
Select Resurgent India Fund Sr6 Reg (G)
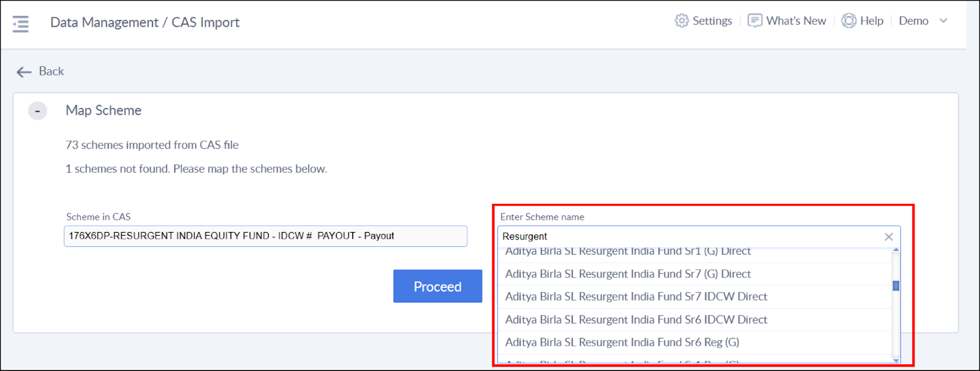click(x=695, y=342)
